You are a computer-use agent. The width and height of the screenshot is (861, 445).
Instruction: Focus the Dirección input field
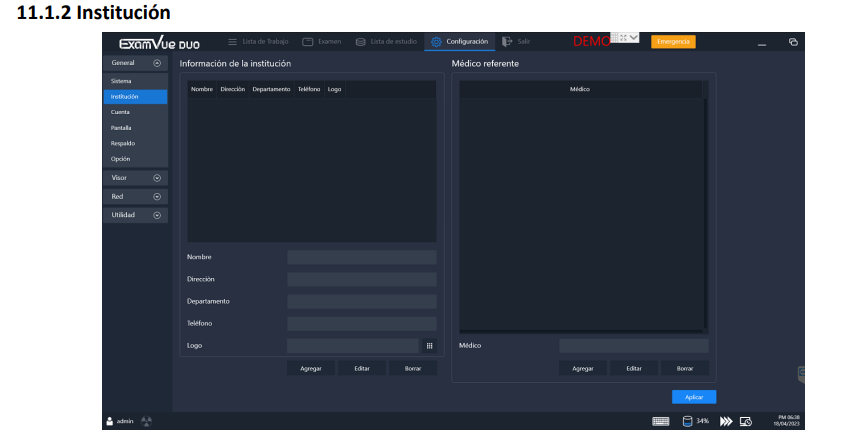point(362,279)
